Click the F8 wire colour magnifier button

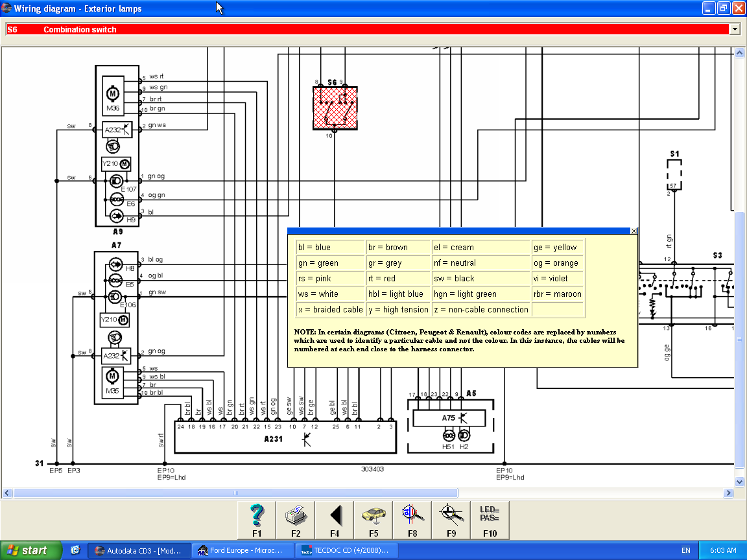(x=412, y=520)
